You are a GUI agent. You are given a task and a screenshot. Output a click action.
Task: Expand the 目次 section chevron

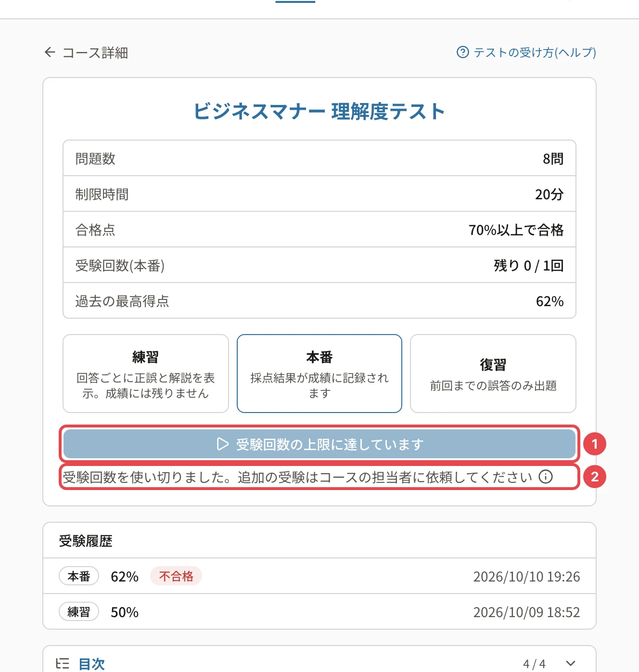[x=571, y=663]
